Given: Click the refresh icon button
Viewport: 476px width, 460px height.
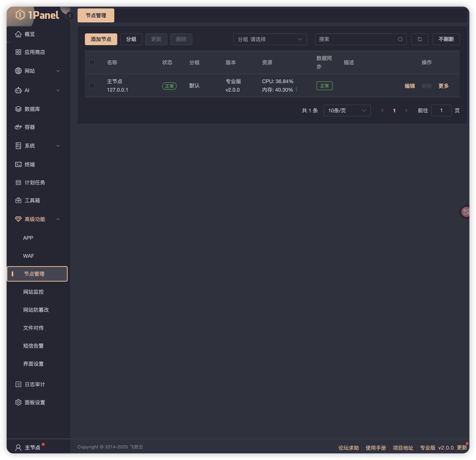Looking at the screenshot, I should pos(419,39).
